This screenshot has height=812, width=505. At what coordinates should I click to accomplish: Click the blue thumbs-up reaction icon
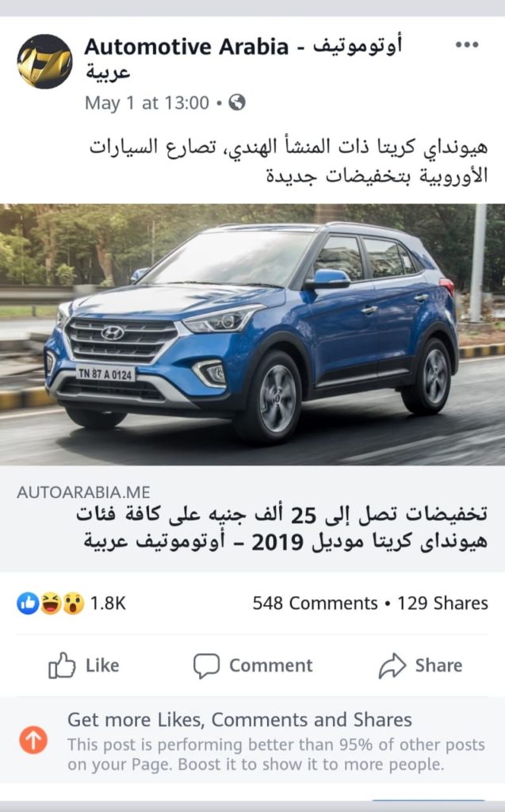click(28, 603)
